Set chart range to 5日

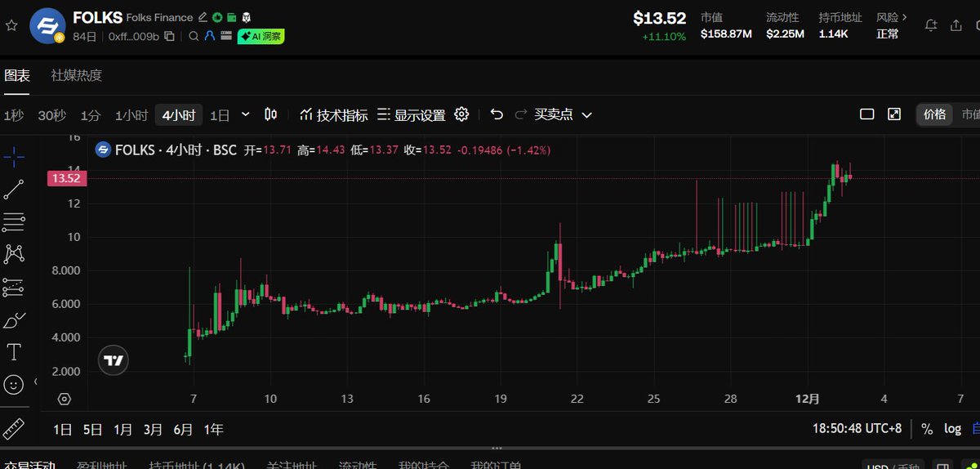[93, 429]
